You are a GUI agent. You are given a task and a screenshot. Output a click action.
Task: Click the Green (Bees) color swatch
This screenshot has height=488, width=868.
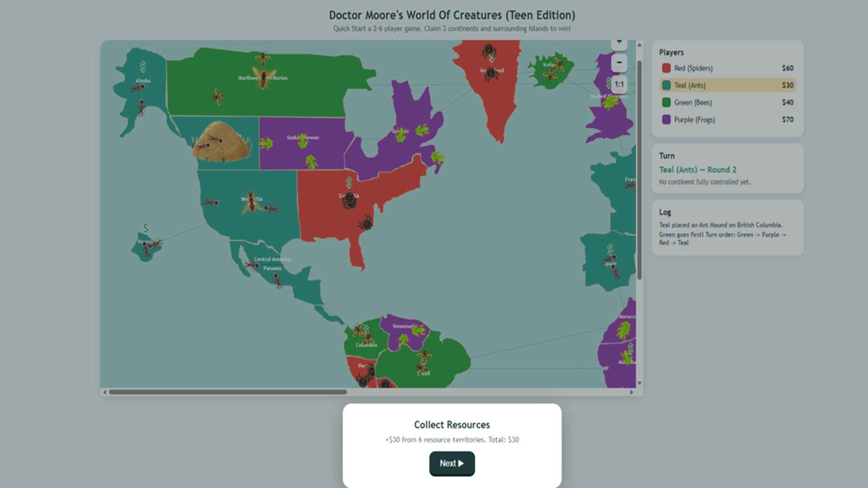[666, 103]
